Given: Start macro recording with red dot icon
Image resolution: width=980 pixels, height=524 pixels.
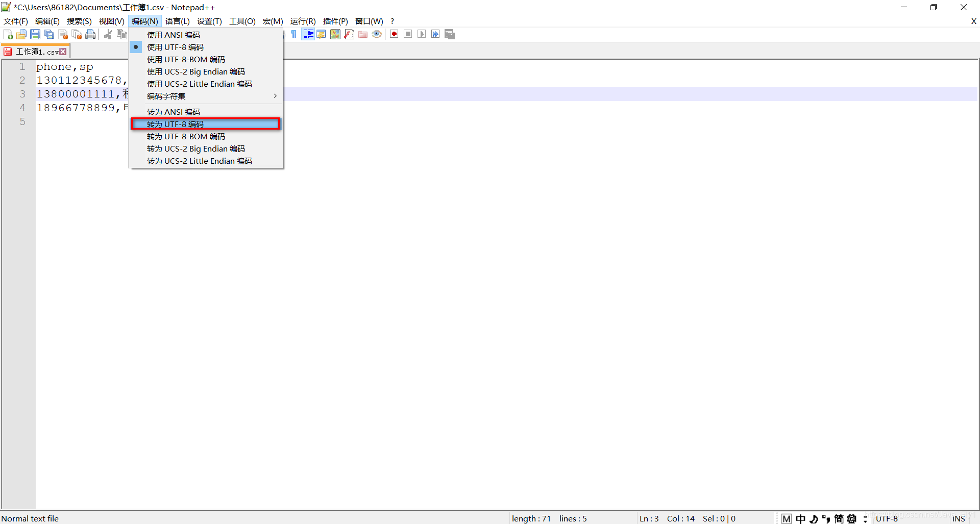Looking at the screenshot, I should [x=394, y=34].
